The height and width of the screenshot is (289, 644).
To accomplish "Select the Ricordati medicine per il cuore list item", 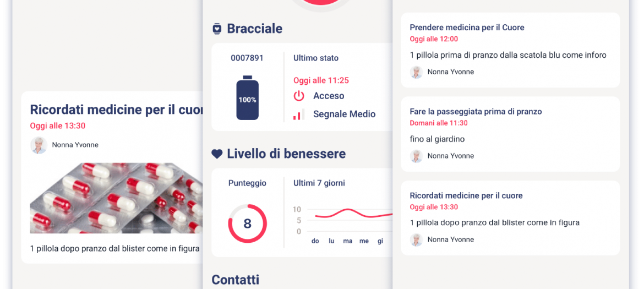I will tap(510, 218).
